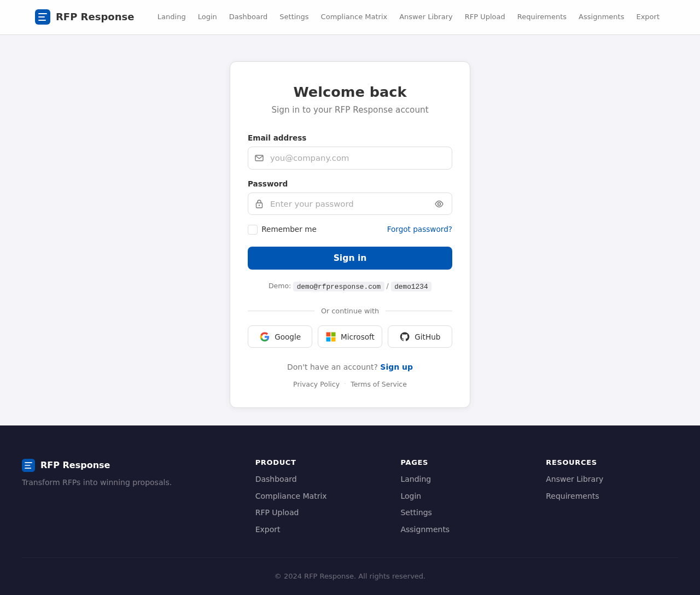The width and height of the screenshot is (700, 595).
Task: Click the Welcome back heading
Action: click(350, 92)
